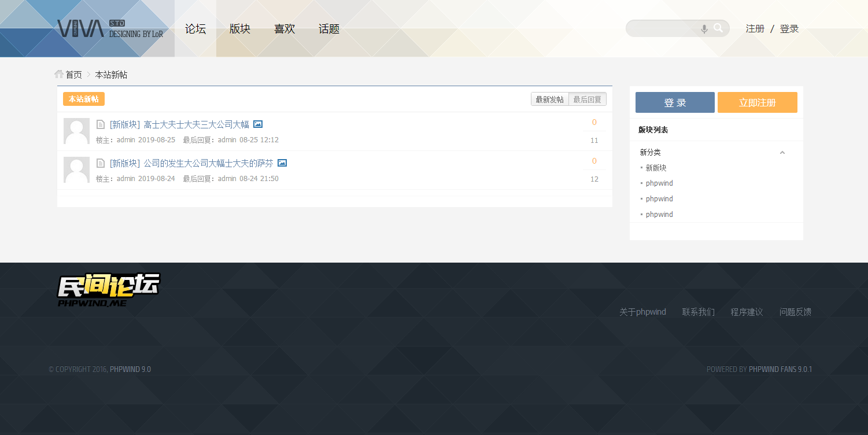
Task: Click 最后回复 admin on the 08-24 21:50 post
Action: click(x=227, y=179)
